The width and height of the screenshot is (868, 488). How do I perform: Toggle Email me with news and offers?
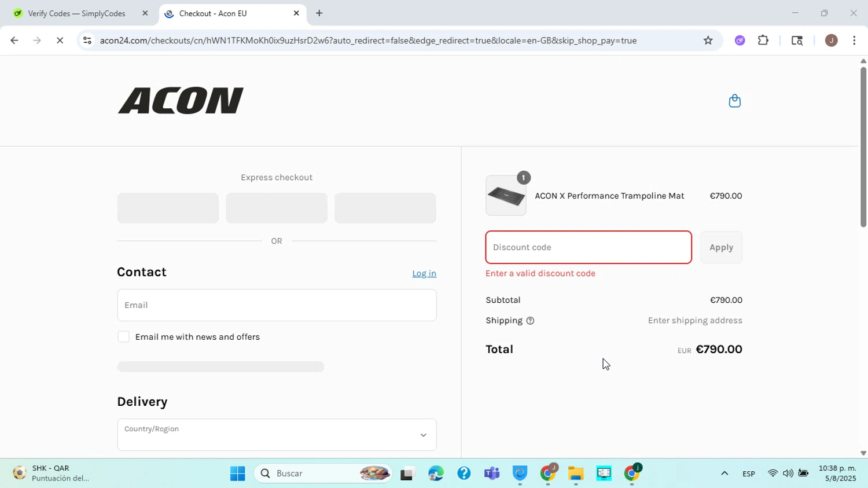123,337
